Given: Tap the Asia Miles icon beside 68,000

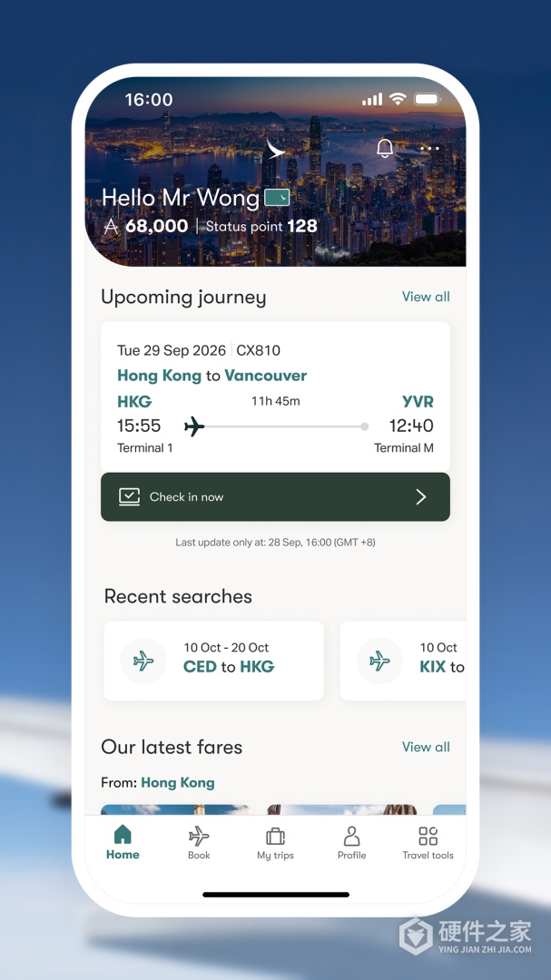Looking at the screenshot, I should (x=111, y=227).
